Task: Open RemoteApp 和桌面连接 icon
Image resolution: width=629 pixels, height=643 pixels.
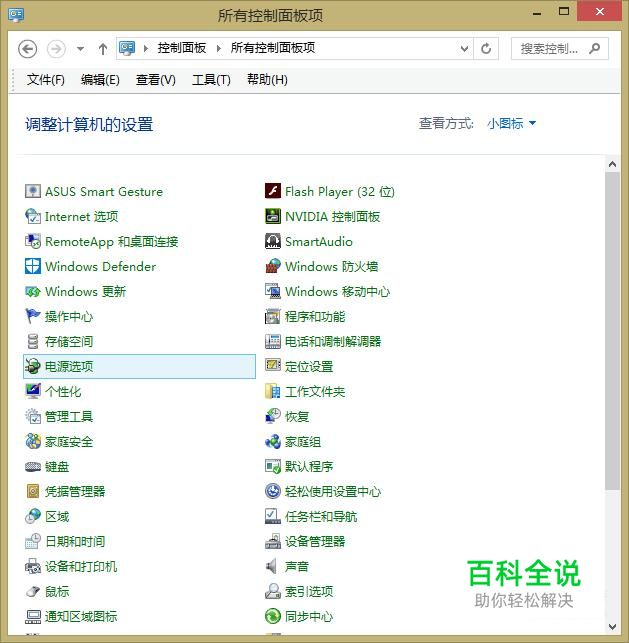Action: click(33, 241)
